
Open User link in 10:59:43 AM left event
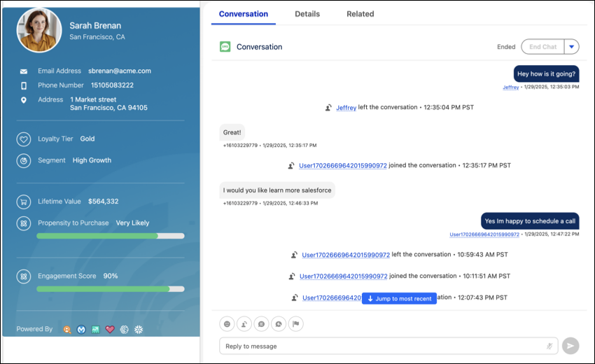pyautogui.click(x=346, y=255)
